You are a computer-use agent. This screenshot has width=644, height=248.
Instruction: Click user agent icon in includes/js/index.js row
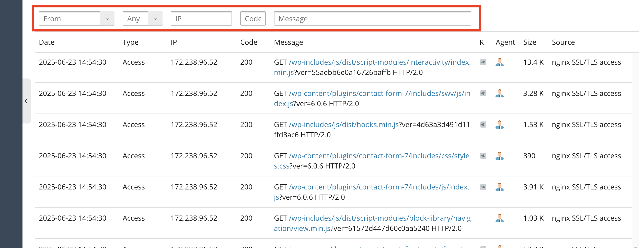tap(499, 187)
